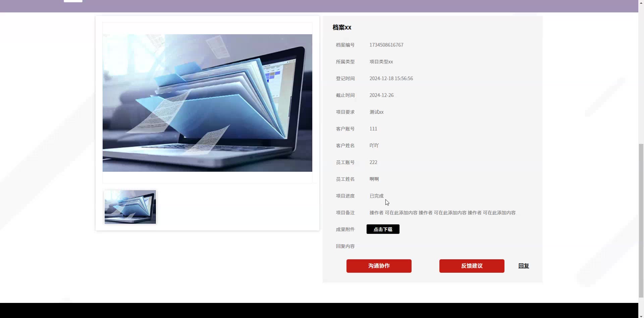644x318 pixels.
Task: Click the 项目要求 label
Action: [x=345, y=112]
